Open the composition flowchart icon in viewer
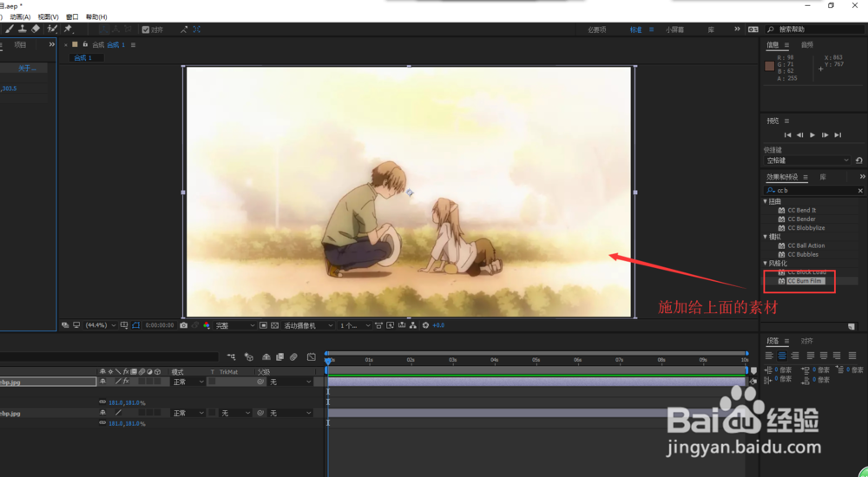The height and width of the screenshot is (477, 868). click(x=413, y=325)
